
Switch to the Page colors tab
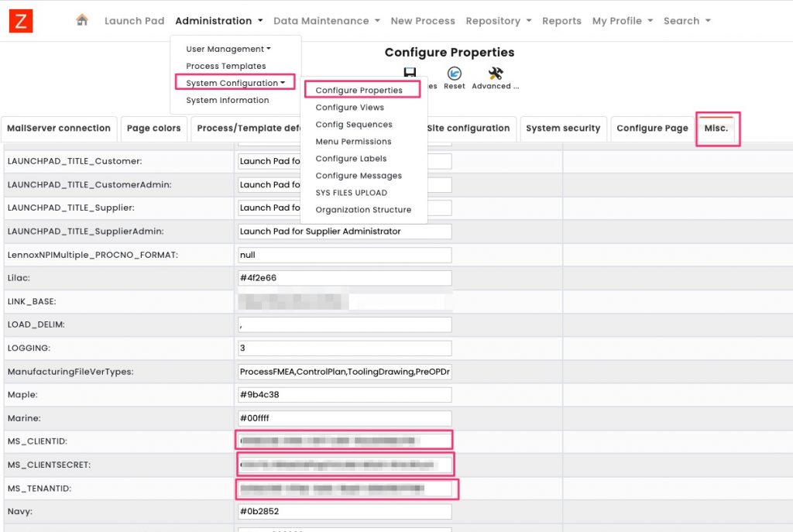[154, 129]
